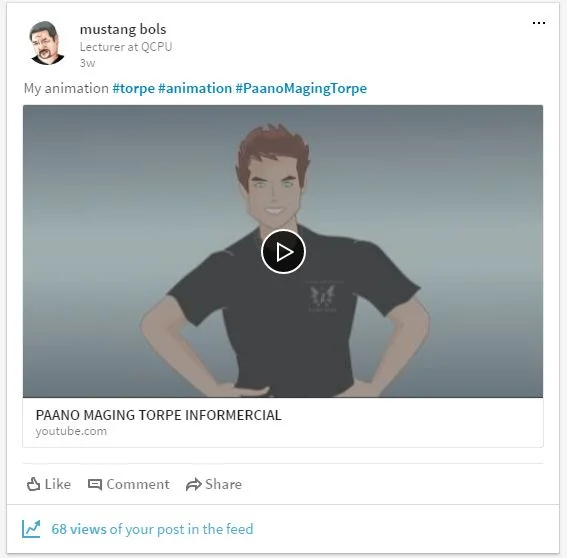Viewport: 567px width, 558px height.
Task: Open the three-dot post options menu
Action: pos(538,23)
